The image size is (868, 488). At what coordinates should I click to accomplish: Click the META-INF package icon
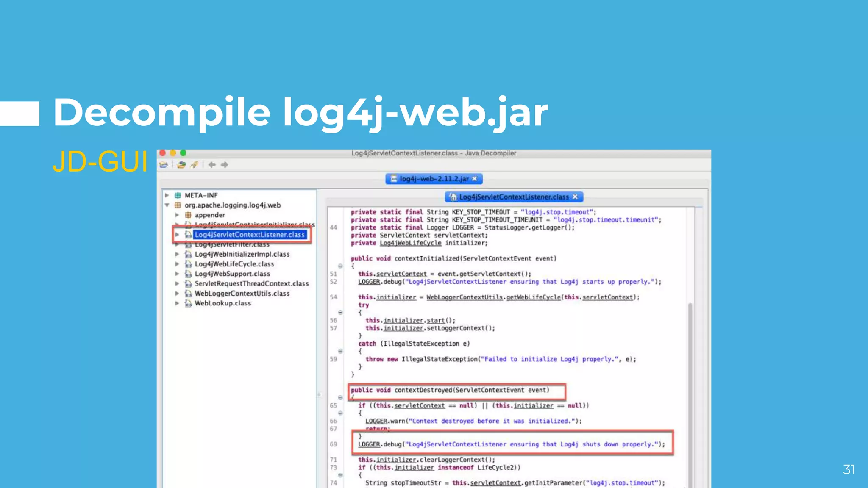pyautogui.click(x=178, y=195)
